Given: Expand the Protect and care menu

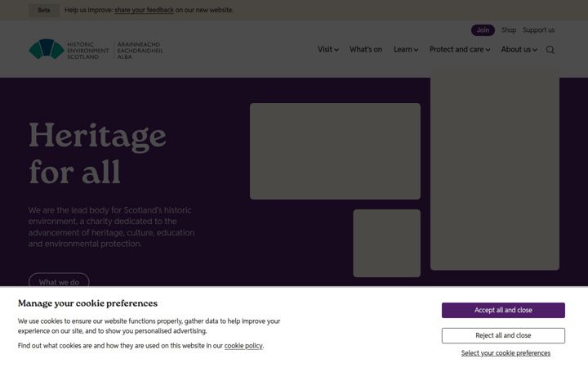Looking at the screenshot, I should (460, 49).
